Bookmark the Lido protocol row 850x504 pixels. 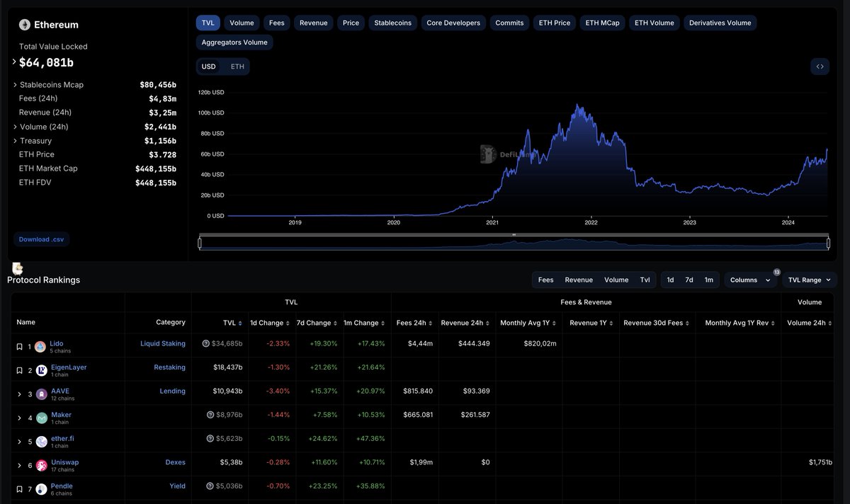click(x=19, y=347)
